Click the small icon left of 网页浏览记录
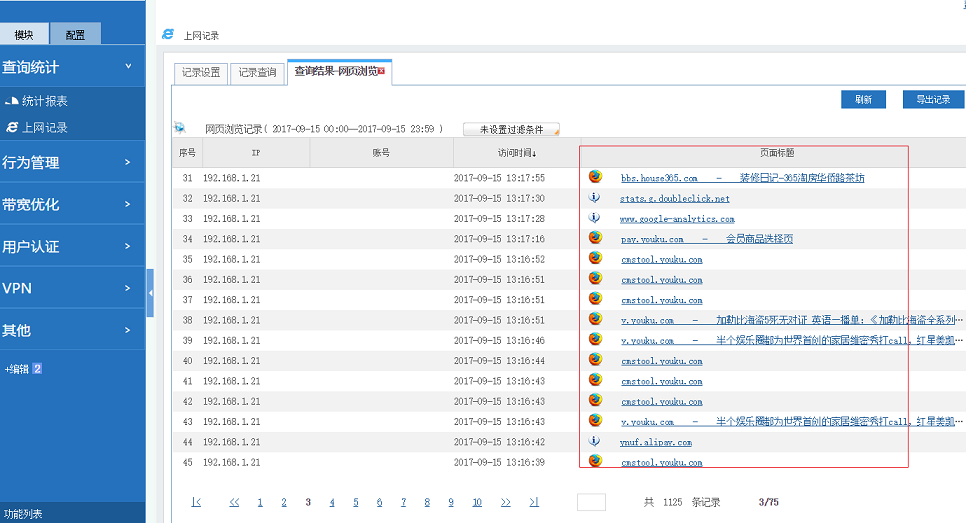The height and width of the screenshot is (523, 966). click(181, 128)
